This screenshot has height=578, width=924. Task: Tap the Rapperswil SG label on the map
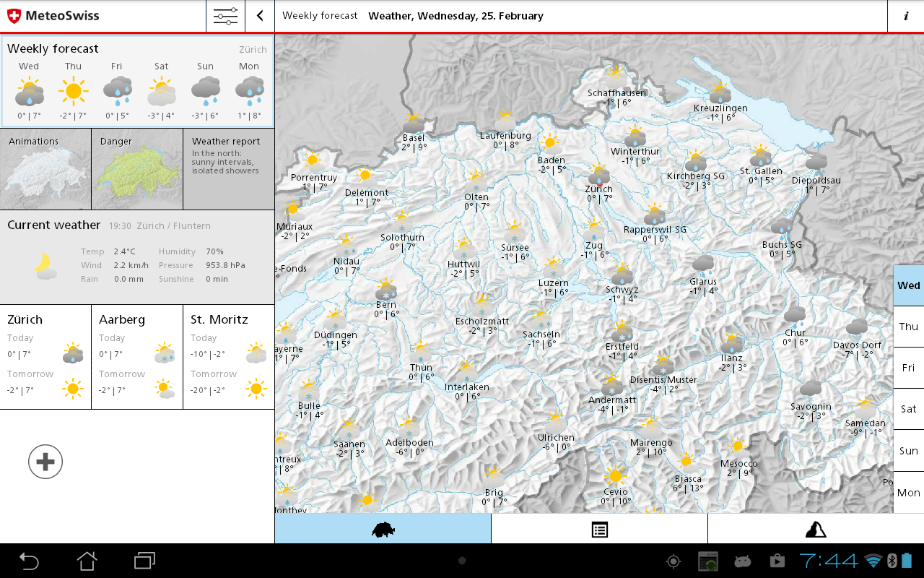tap(655, 230)
